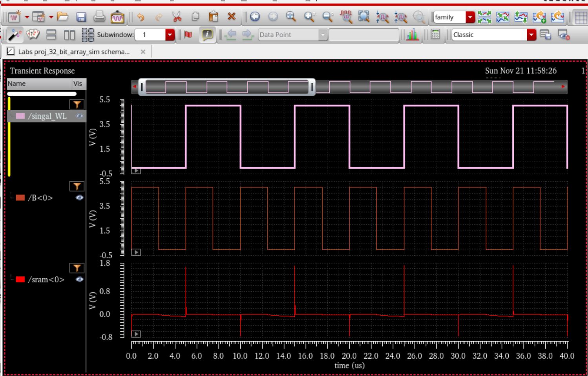588x376 pixels.
Task: Open the Classic workspace dropdown
Action: tap(531, 35)
